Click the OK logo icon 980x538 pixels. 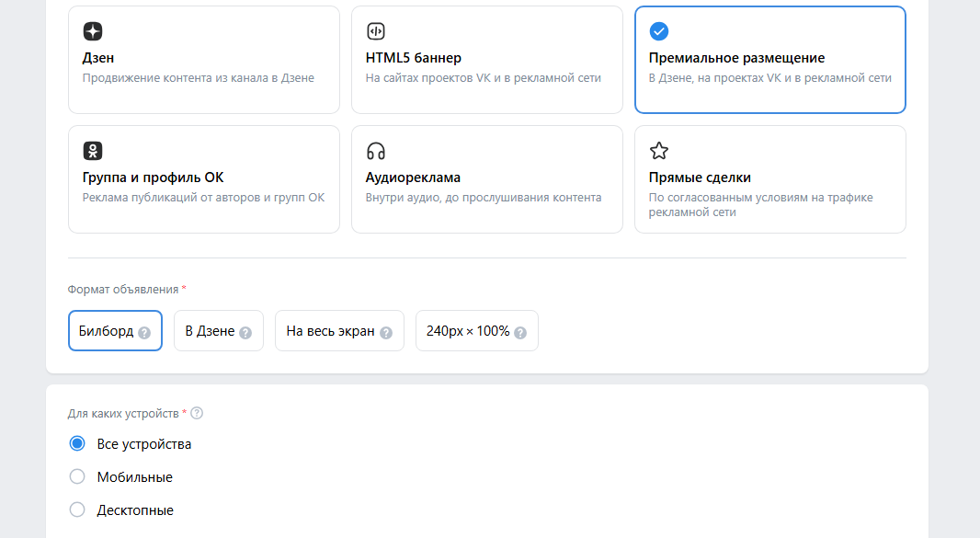pos(93,151)
